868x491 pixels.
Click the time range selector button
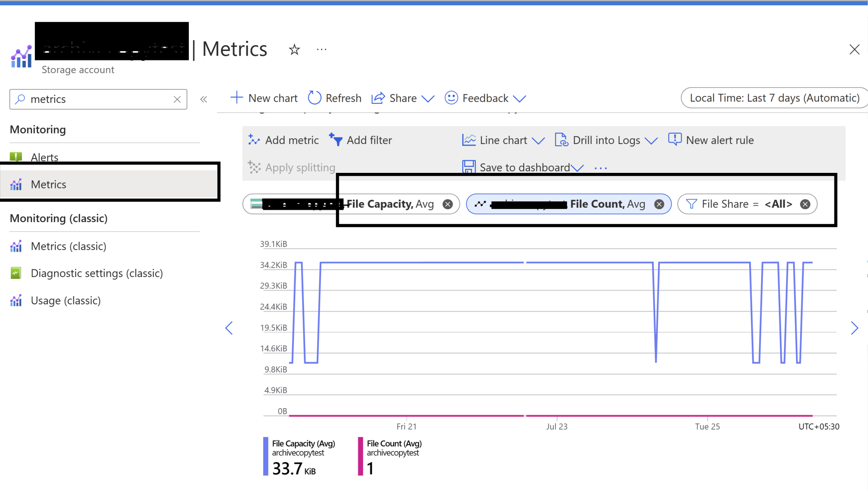pos(774,98)
